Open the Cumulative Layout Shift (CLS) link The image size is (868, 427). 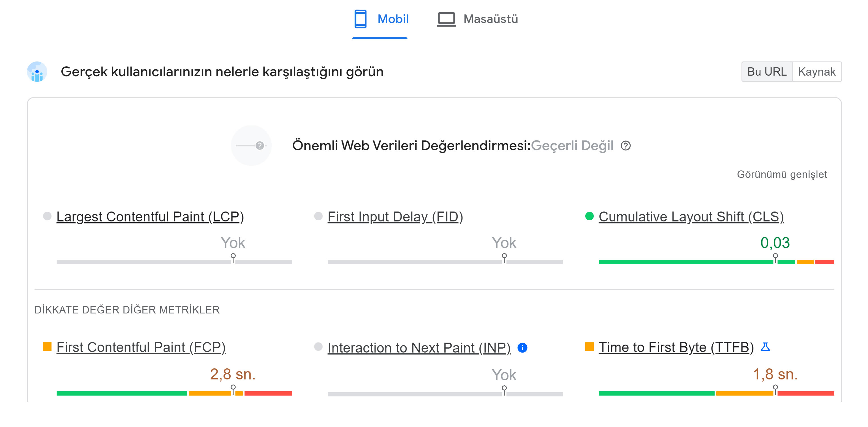tap(691, 217)
